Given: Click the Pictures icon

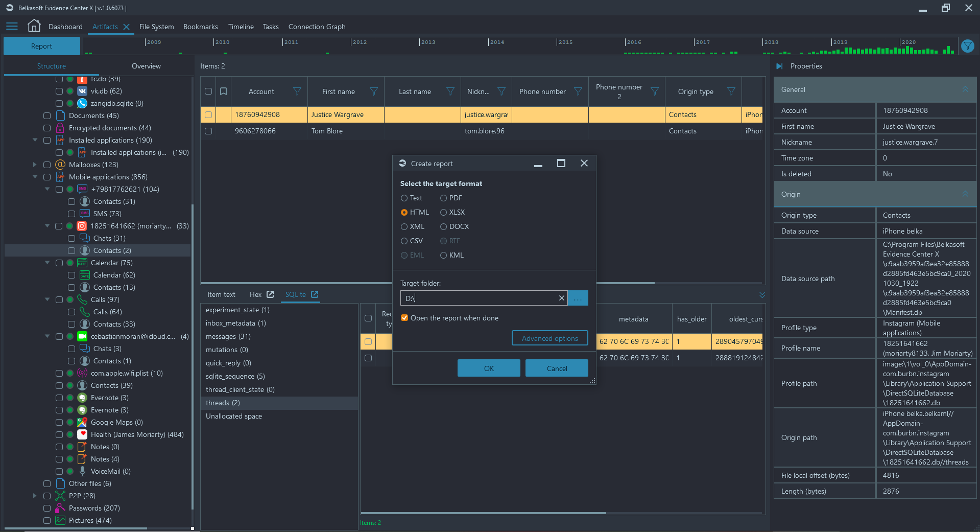Looking at the screenshot, I should tap(60, 520).
